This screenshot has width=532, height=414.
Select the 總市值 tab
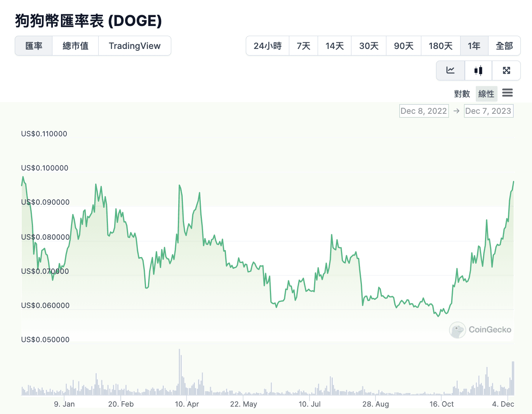[x=75, y=46]
